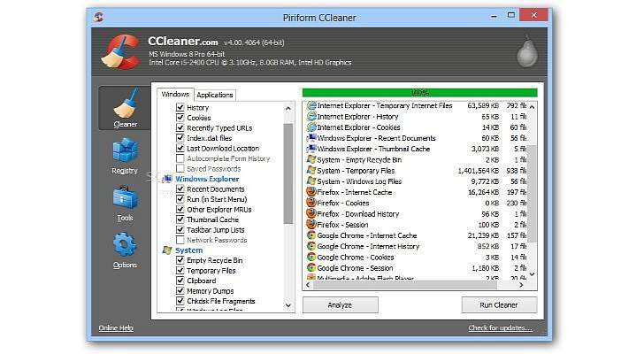Uncheck the Cookies checkbox

point(180,118)
